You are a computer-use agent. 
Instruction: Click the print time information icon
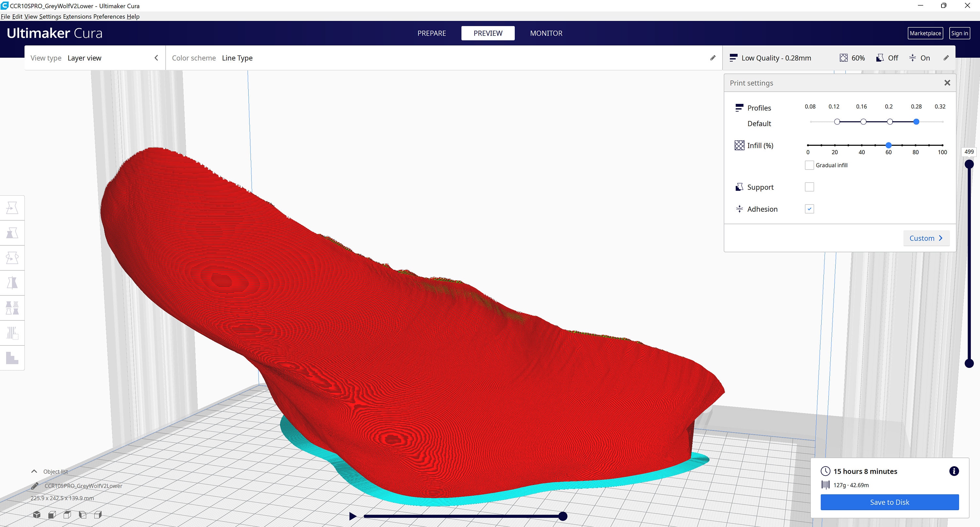954,471
